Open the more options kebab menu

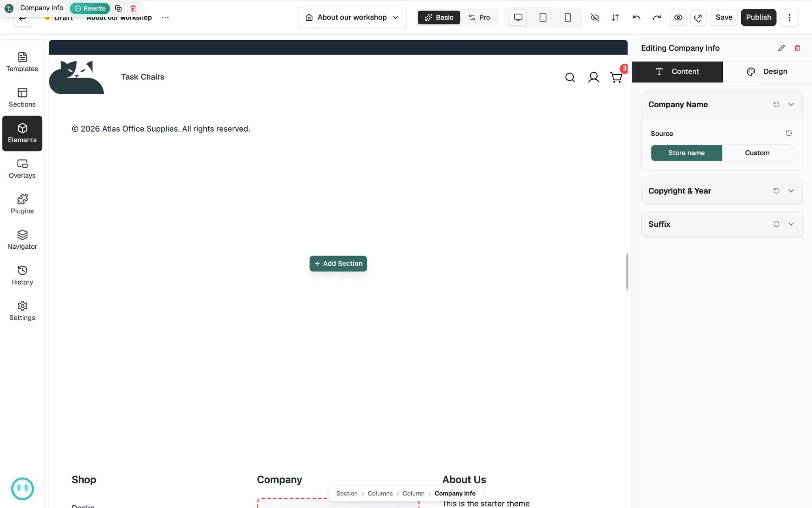coord(789,17)
